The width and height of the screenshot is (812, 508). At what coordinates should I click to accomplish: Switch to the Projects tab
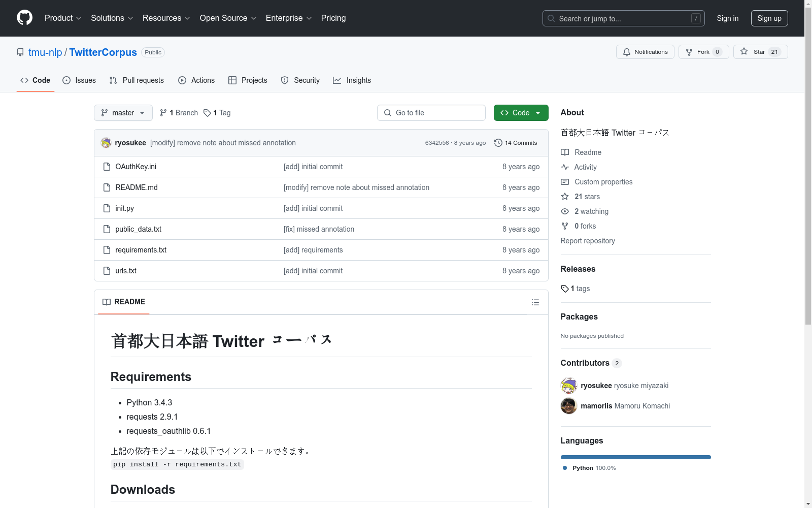click(x=248, y=80)
